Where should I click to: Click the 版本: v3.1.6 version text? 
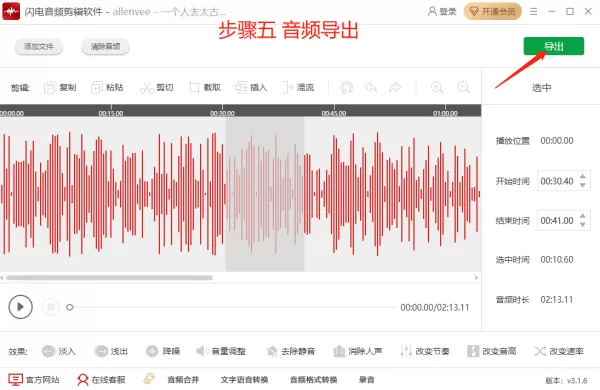pyautogui.click(x=566, y=380)
